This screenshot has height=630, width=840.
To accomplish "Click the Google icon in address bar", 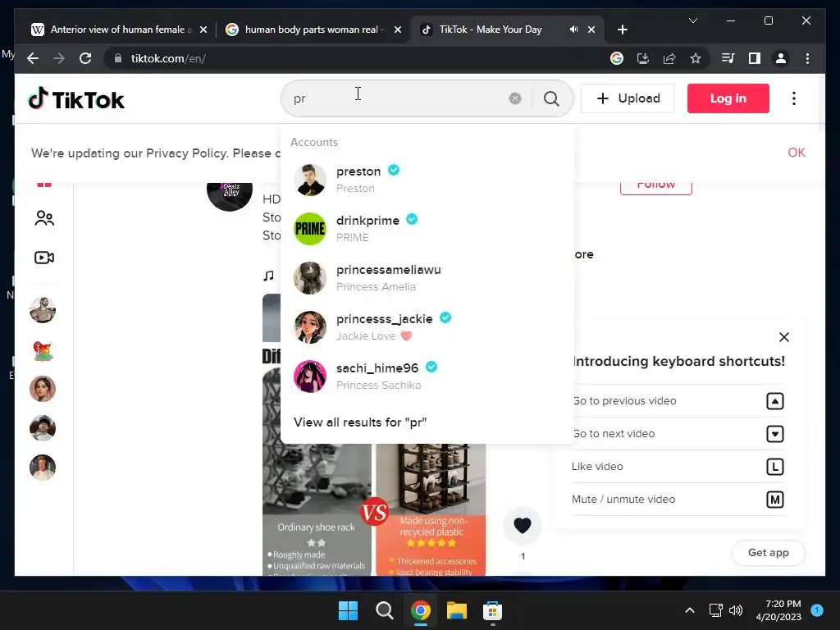I will pyautogui.click(x=617, y=58).
